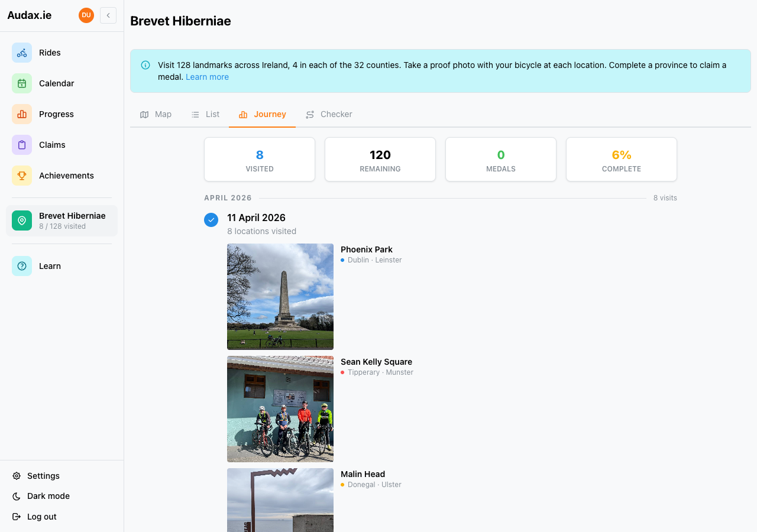Go to Rides in the sidebar
This screenshot has height=532, width=757.
(x=62, y=53)
